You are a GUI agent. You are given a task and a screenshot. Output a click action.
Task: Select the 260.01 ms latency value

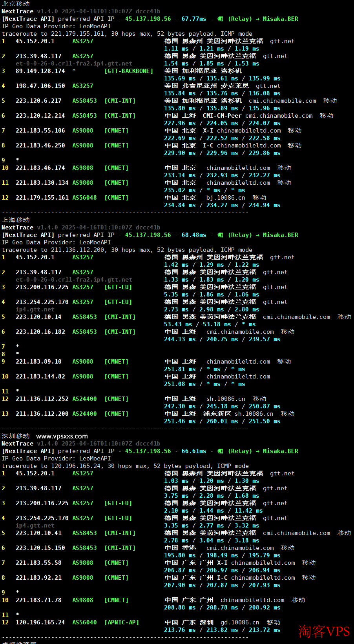pos(222,421)
